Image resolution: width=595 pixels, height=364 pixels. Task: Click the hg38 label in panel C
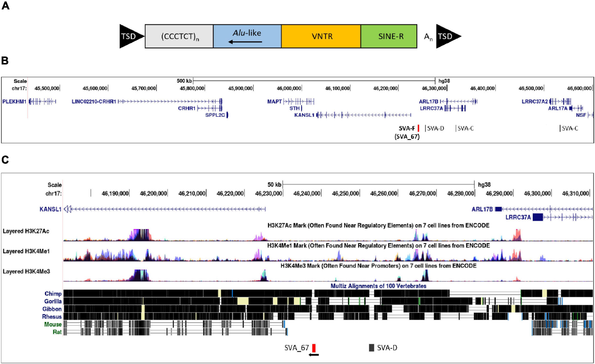[484, 185]
